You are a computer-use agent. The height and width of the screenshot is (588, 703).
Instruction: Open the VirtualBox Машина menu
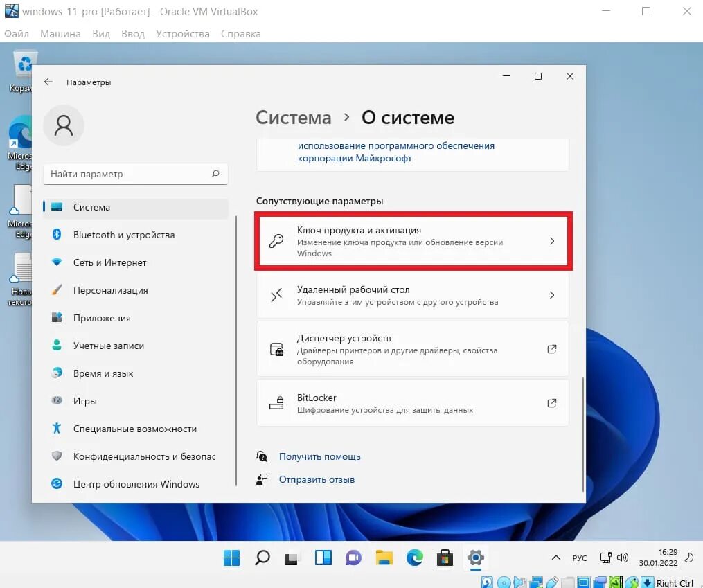click(60, 34)
